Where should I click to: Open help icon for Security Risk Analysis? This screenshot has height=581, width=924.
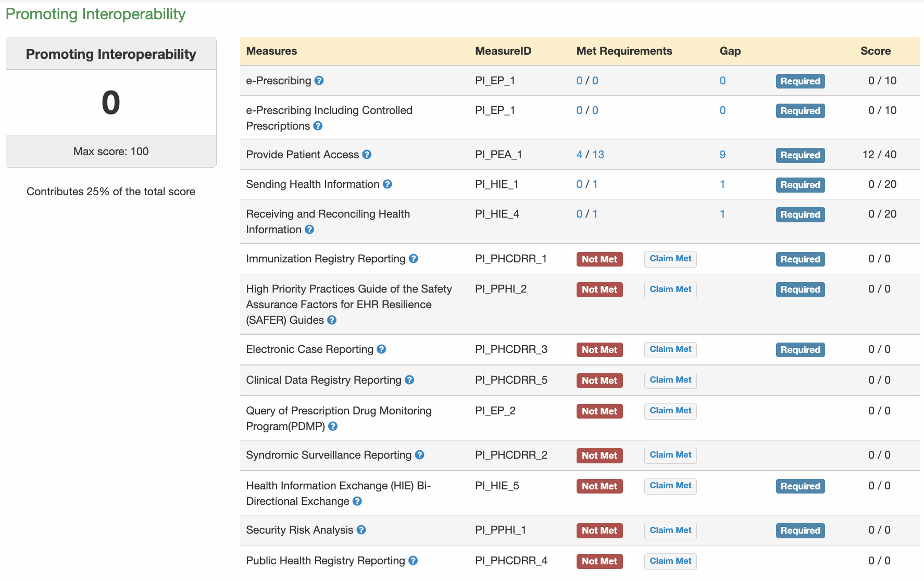pos(361,530)
